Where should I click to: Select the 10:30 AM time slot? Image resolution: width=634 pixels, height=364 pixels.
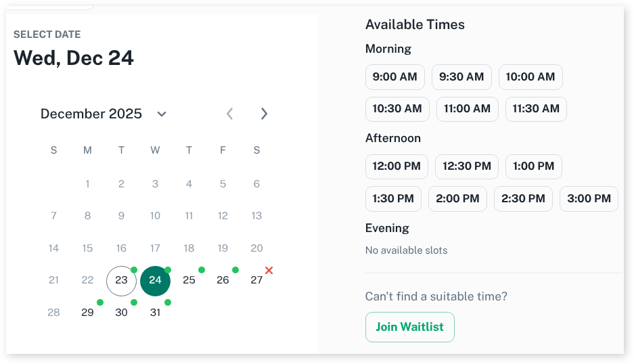point(397,109)
